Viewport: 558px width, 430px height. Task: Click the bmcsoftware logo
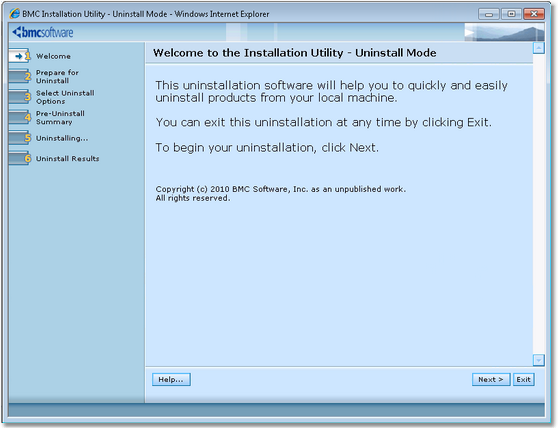(43, 32)
